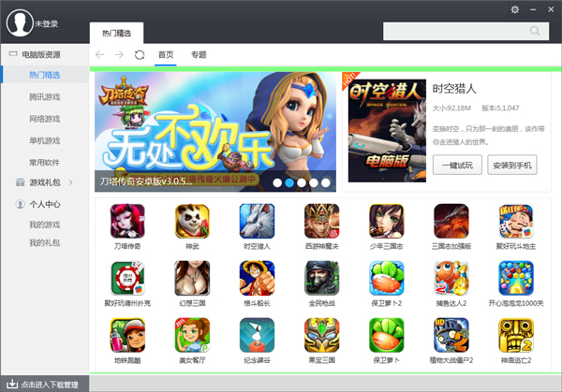Show the first banner slide dot
Image resolution: width=562 pixels, height=392 pixels.
click(x=277, y=183)
